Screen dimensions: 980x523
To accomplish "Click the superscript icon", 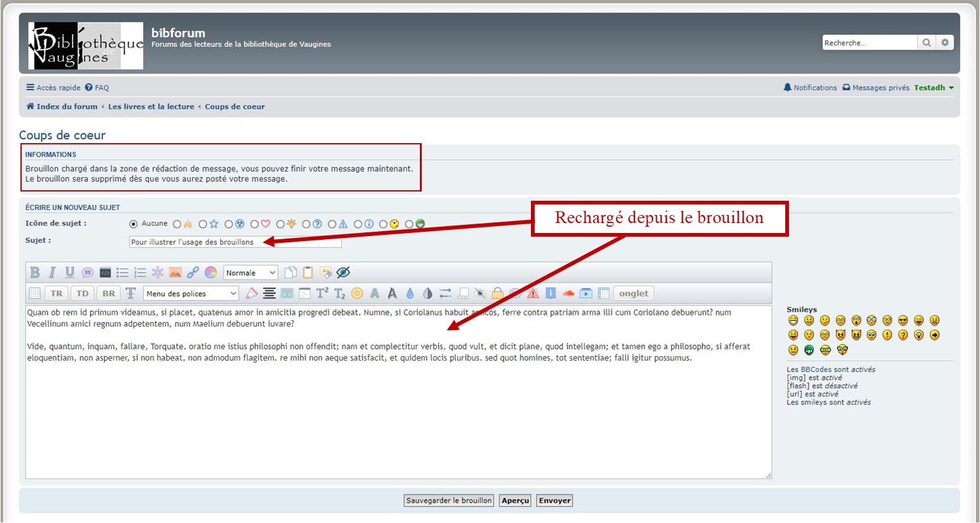I will (322, 294).
